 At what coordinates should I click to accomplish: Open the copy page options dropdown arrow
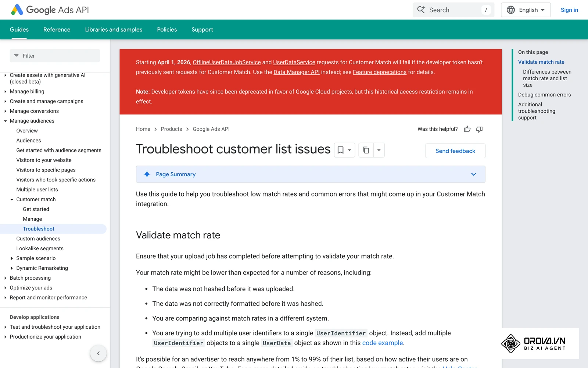379,150
